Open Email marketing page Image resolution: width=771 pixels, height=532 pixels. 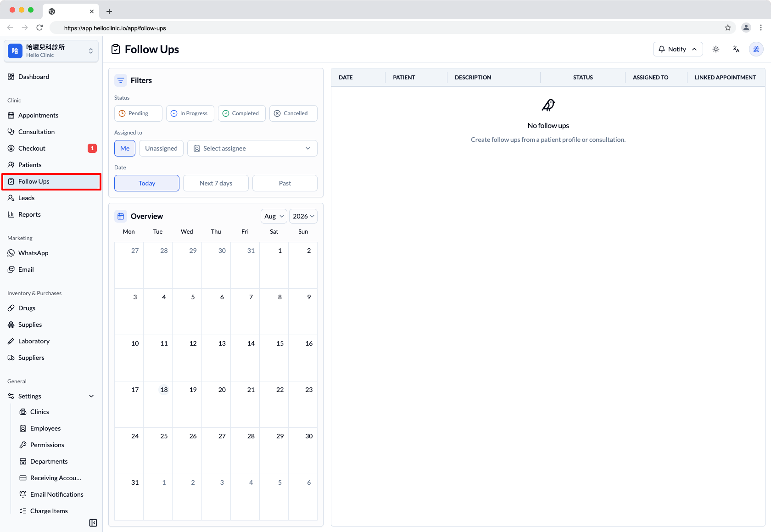click(51, 269)
